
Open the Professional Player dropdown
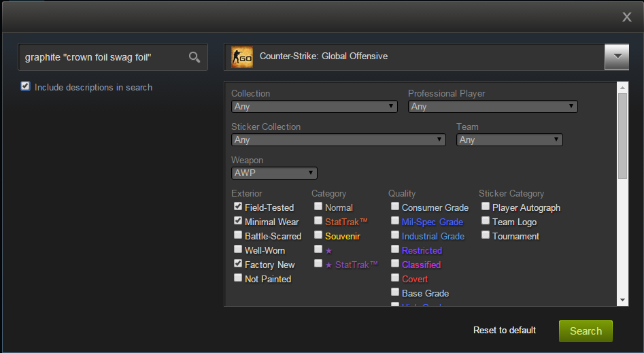pos(492,107)
